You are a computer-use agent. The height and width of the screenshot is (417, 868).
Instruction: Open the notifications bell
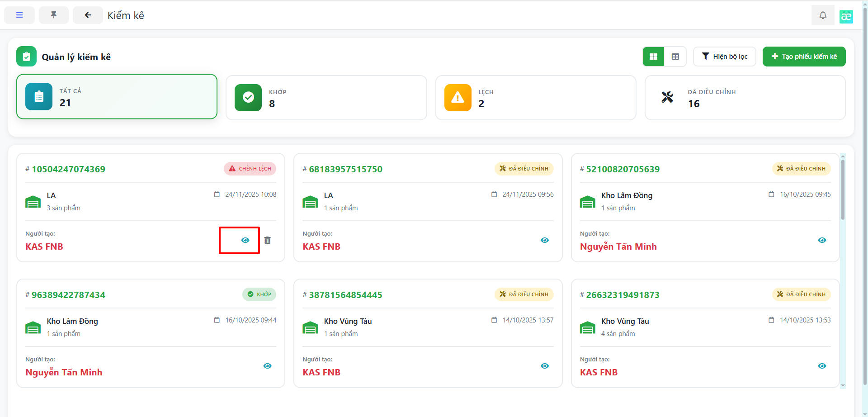click(823, 15)
